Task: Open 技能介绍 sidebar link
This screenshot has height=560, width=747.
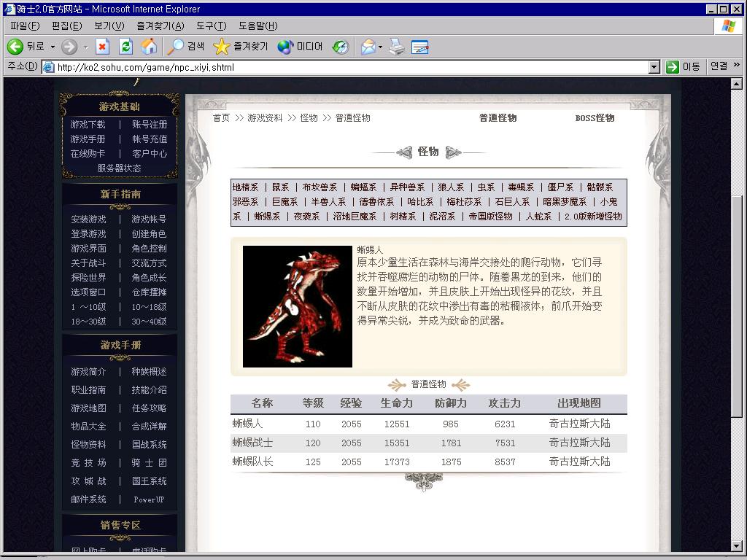Action: pos(149,390)
